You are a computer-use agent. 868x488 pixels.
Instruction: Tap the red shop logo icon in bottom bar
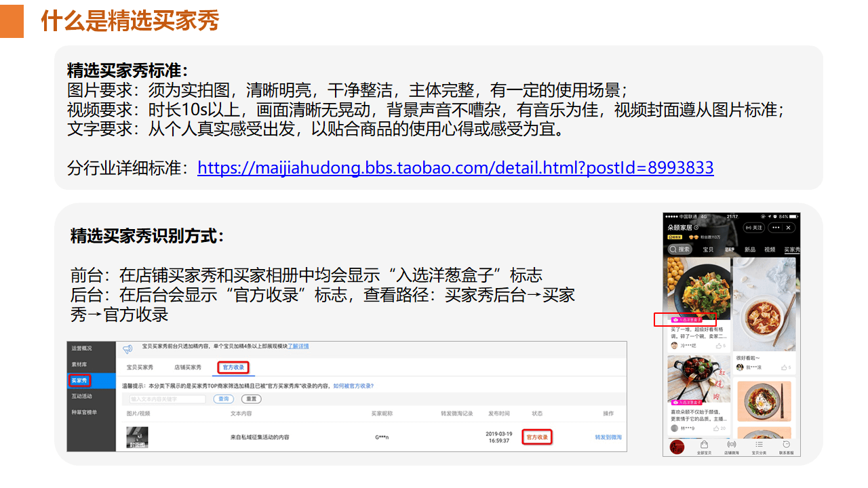tap(676, 447)
